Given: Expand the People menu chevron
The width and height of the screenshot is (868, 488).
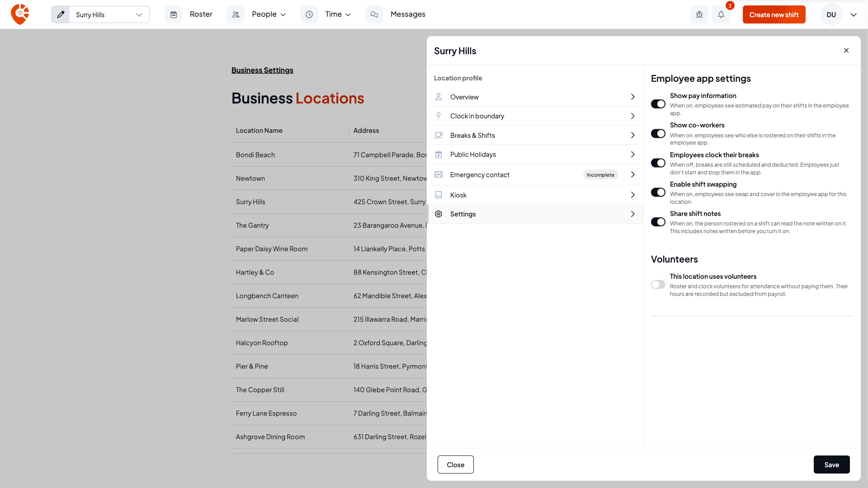Looking at the screenshot, I should click(x=283, y=15).
